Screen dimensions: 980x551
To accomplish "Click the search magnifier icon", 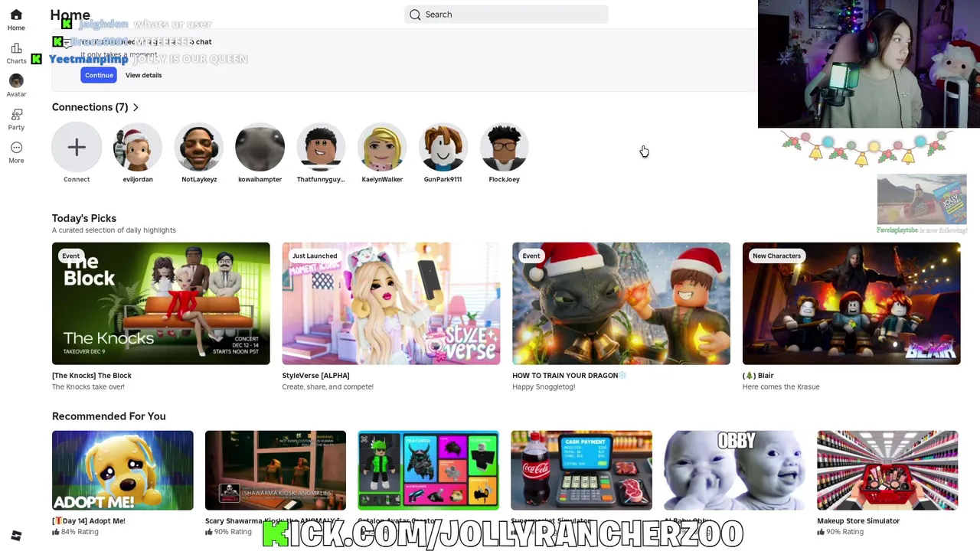I will click(x=415, y=15).
